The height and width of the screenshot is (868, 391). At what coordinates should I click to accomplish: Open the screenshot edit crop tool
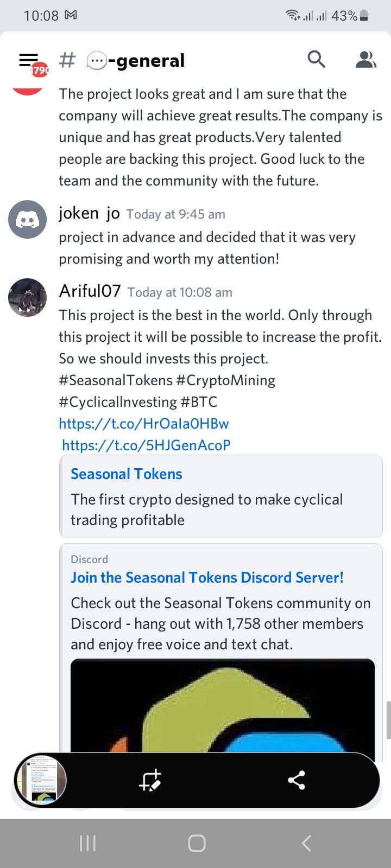click(150, 781)
